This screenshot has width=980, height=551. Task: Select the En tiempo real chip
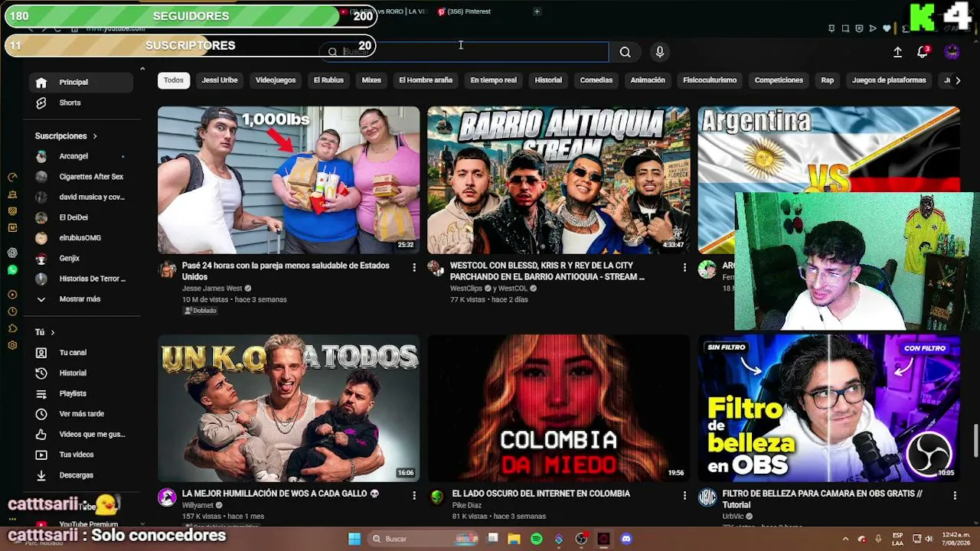(494, 80)
